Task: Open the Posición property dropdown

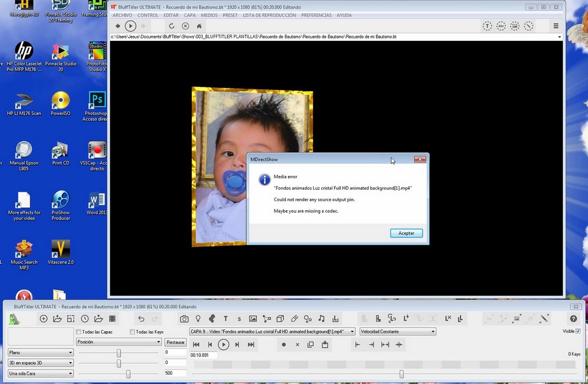Action: [119, 342]
